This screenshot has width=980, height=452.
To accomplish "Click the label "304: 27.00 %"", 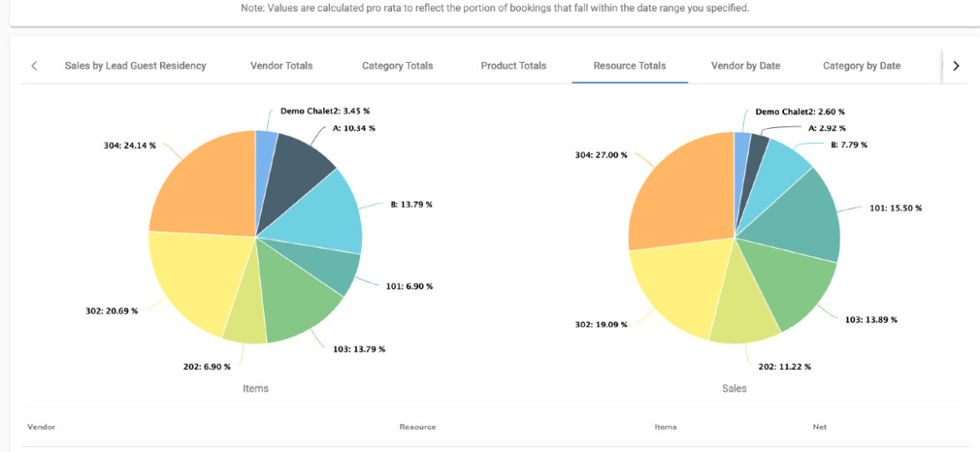I will pos(601,155).
